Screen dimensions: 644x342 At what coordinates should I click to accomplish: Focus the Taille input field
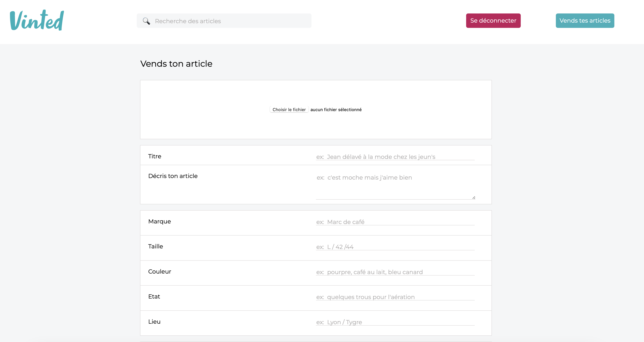[x=395, y=247]
